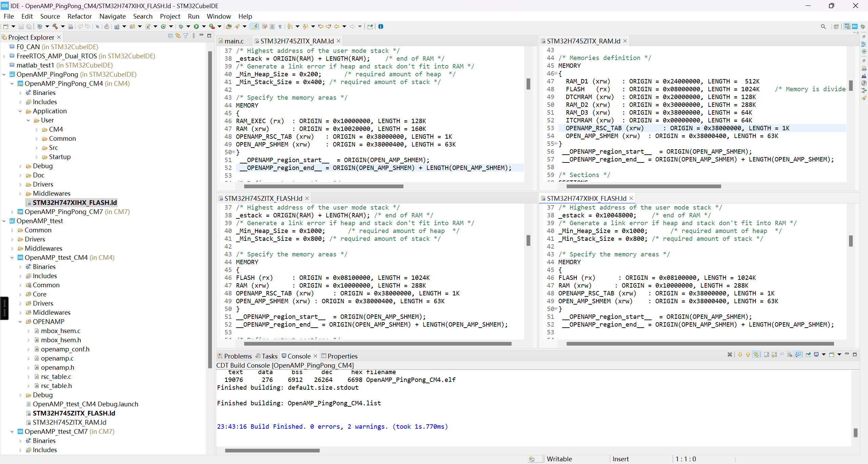
Task: Open the main.c editor tab
Action: (x=234, y=41)
